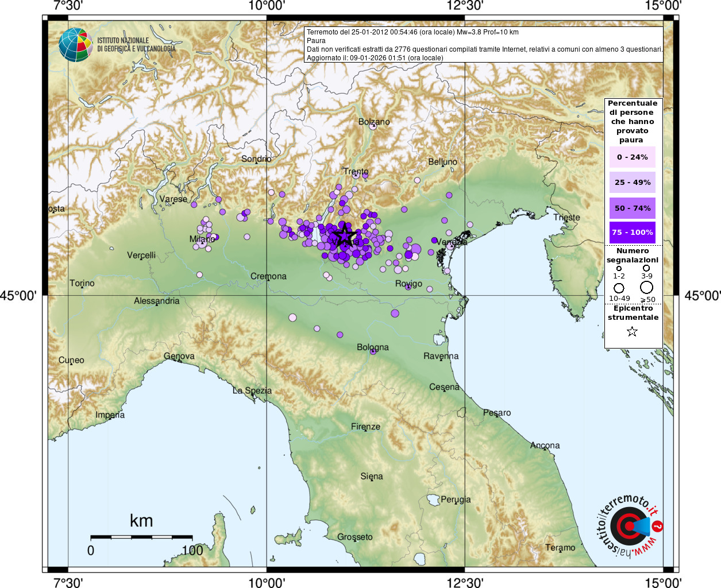The height and width of the screenshot is (588, 721).
Task: Pick the 25 - 49% legend swatch
Action: (632, 182)
